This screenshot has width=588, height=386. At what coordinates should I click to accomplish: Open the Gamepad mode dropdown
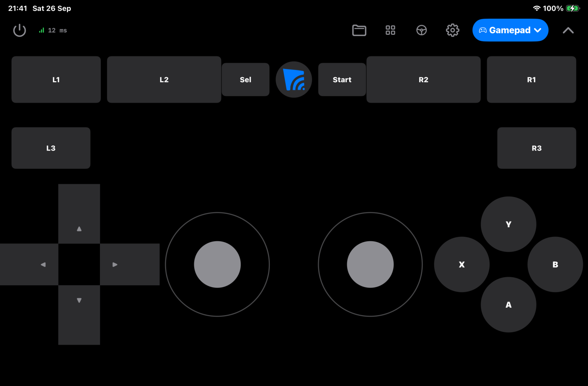(510, 30)
